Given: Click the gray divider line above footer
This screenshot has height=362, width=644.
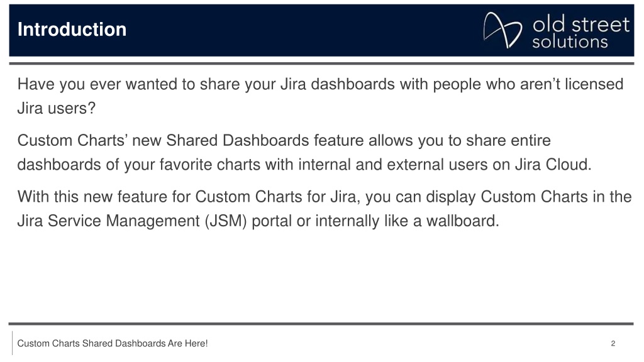Looking at the screenshot, I should [321, 324].
